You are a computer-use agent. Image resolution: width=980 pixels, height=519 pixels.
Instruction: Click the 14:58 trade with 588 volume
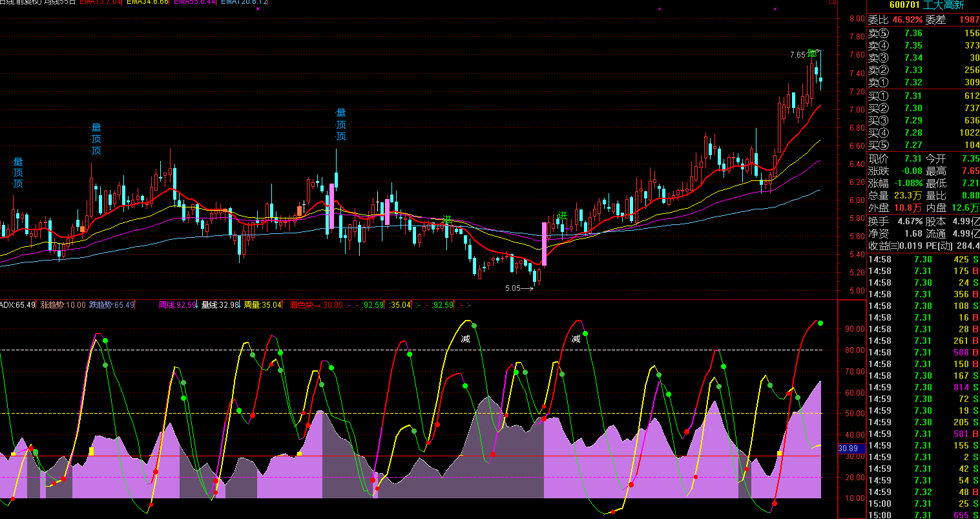tap(923, 353)
